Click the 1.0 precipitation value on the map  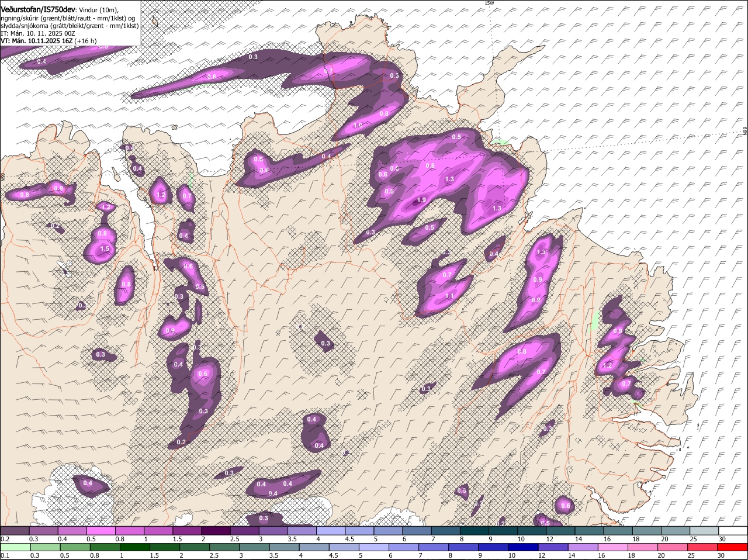point(358,125)
